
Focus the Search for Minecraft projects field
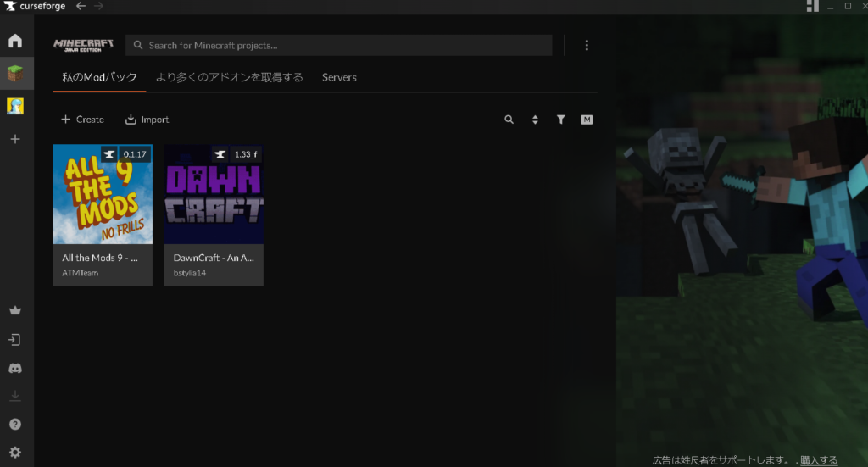tap(339, 45)
